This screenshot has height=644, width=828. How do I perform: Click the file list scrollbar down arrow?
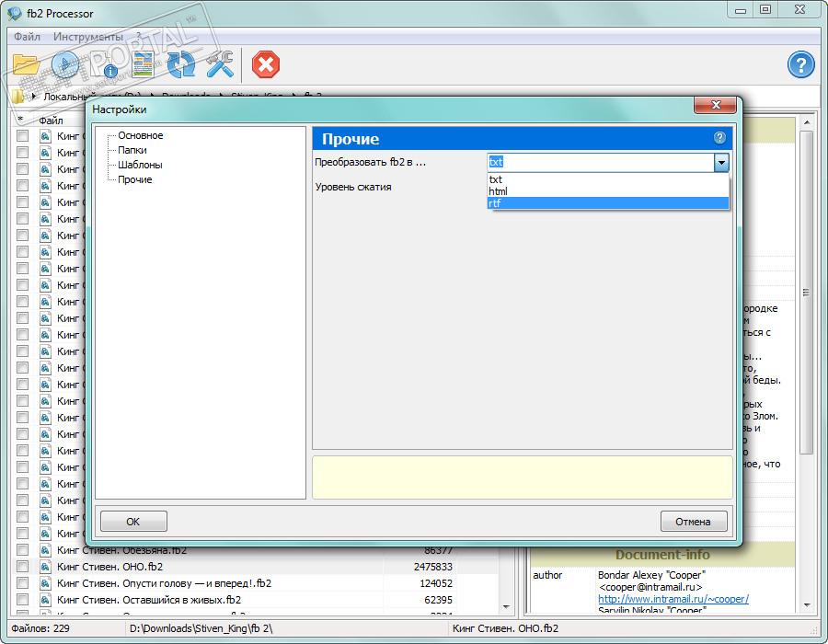coord(506,606)
